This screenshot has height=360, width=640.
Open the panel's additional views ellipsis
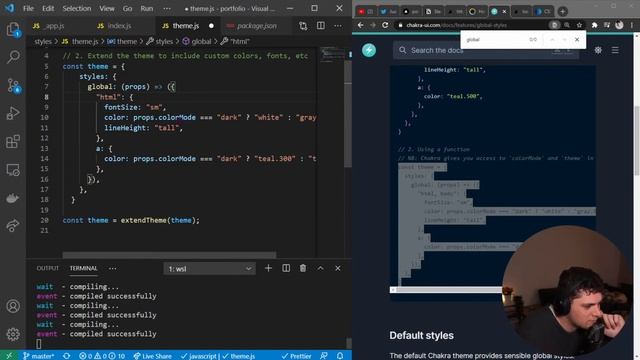(x=112, y=268)
